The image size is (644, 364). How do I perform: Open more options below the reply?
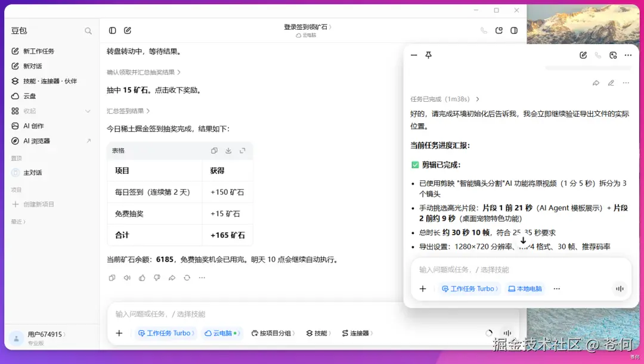tap(202, 278)
